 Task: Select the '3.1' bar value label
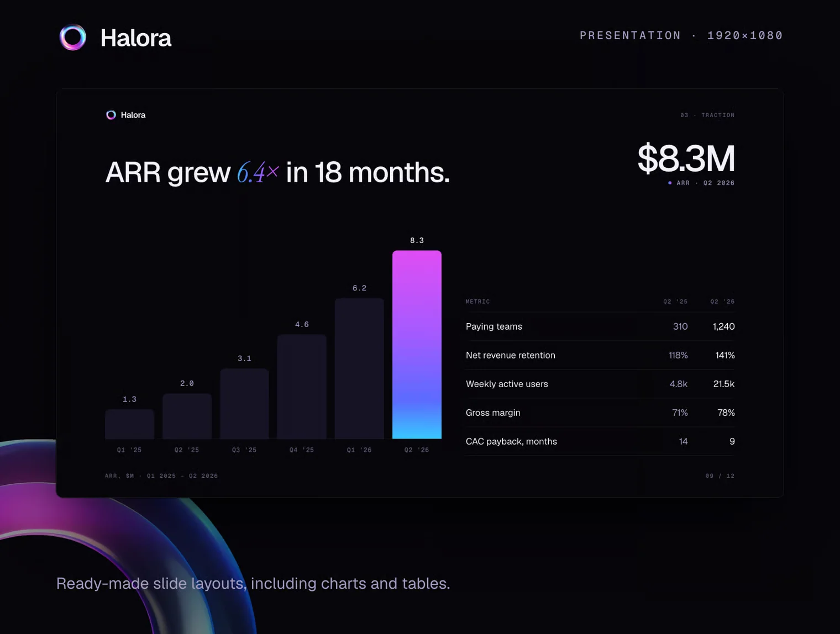pos(244,358)
